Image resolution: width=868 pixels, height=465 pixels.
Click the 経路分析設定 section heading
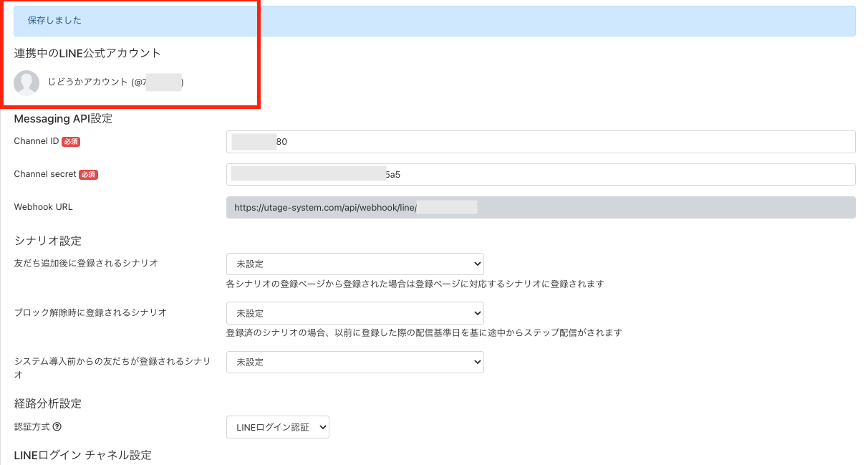click(x=48, y=403)
